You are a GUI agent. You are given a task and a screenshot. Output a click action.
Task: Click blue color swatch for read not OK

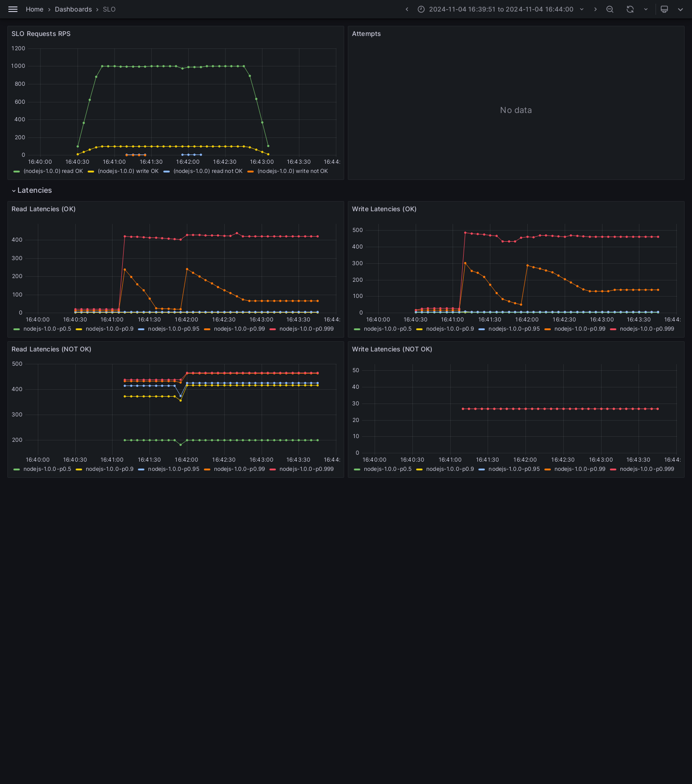[167, 172]
